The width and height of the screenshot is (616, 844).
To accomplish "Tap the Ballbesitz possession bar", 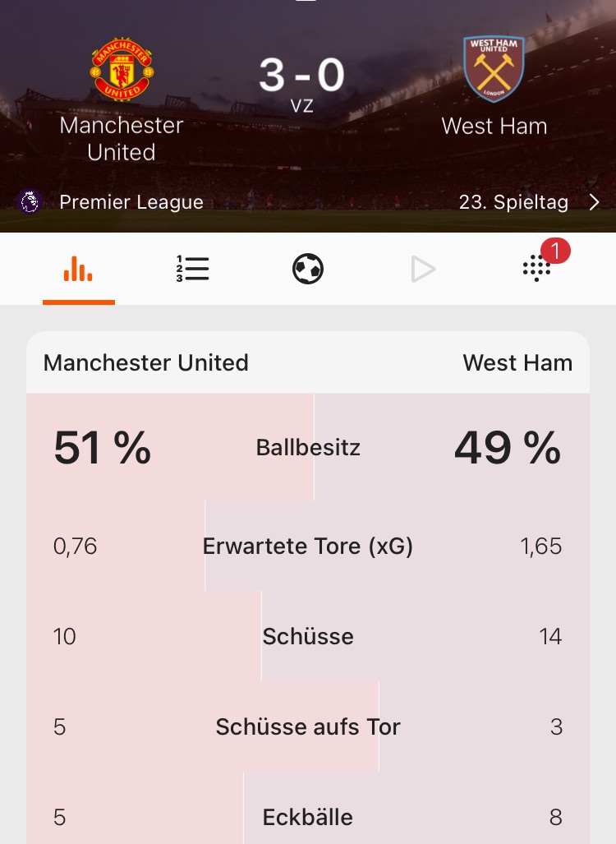I will [x=308, y=447].
